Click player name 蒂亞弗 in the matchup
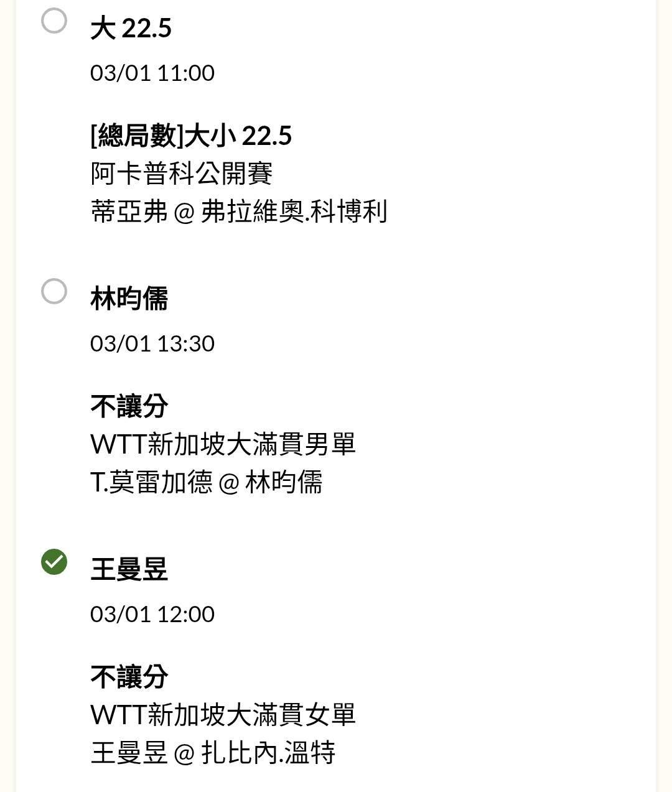The width and height of the screenshot is (672, 792). [x=129, y=212]
